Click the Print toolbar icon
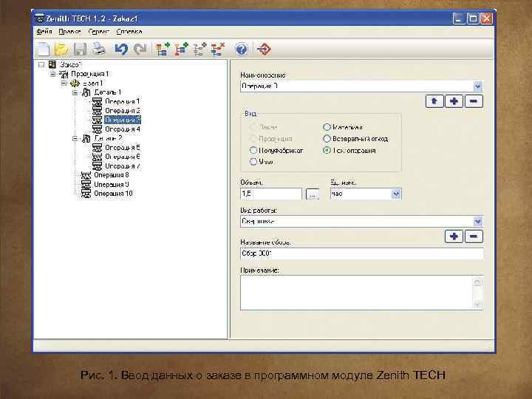532x399 pixels. (100, 50)
